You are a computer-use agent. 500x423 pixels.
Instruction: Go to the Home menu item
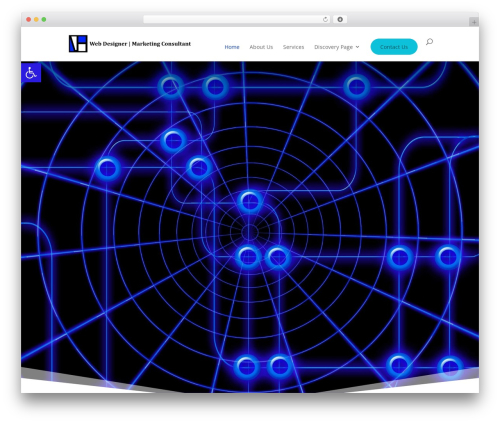232,47
